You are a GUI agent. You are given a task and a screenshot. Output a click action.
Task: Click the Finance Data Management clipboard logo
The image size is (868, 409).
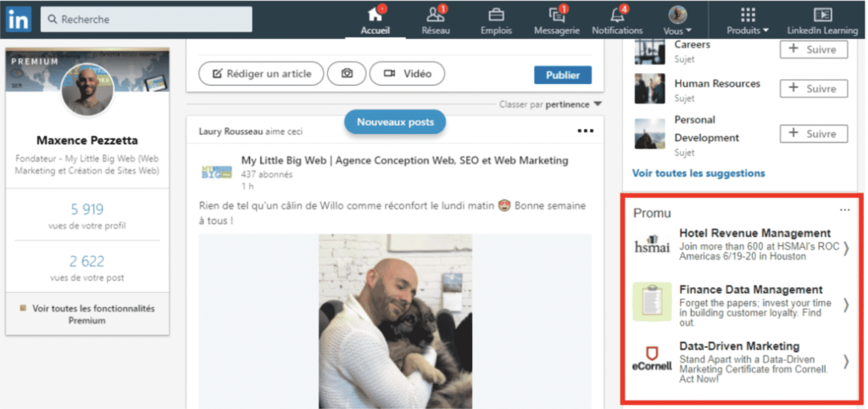[652, 302]
